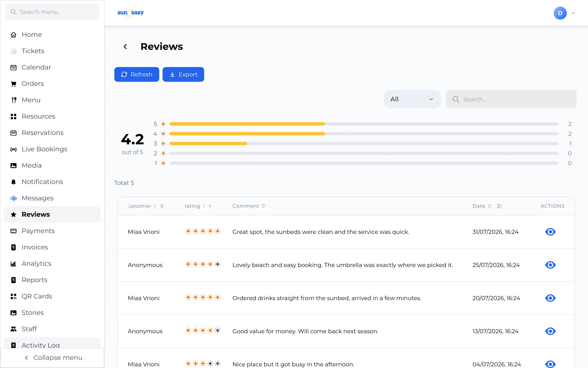This screenshot has width=588, height=368.
Task: Click comment 'Ordered drinks straight from the sunbed'
Action: 327,298
